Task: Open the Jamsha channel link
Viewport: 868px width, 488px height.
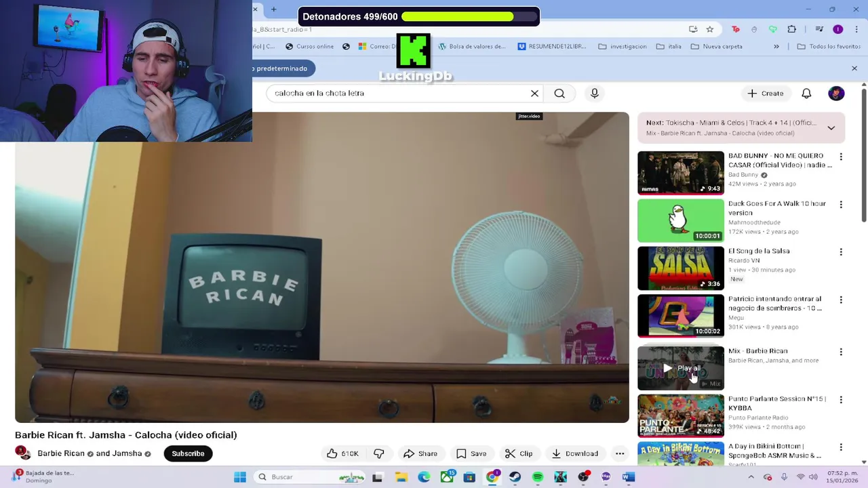Action: click(x=127, y=453)
